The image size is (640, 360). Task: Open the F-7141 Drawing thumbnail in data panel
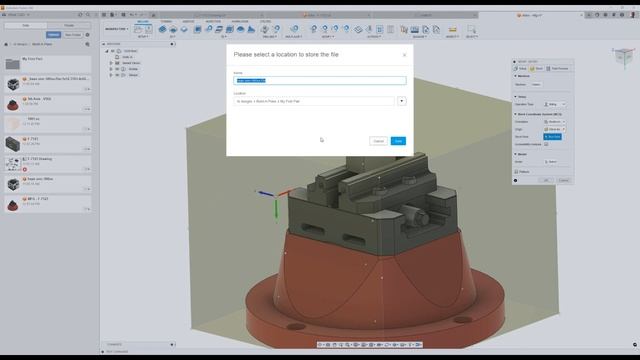point(13,164)
